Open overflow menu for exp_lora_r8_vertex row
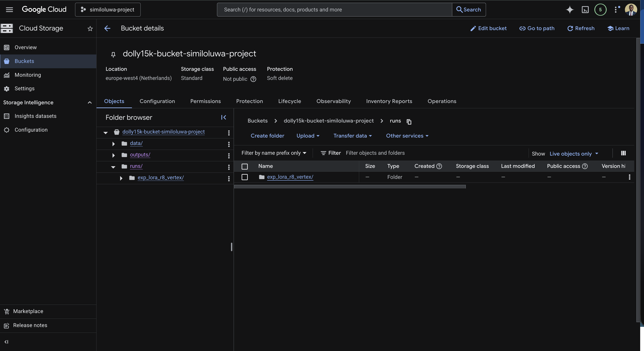This screenshot has height=351, width=644. click(630, 177)
